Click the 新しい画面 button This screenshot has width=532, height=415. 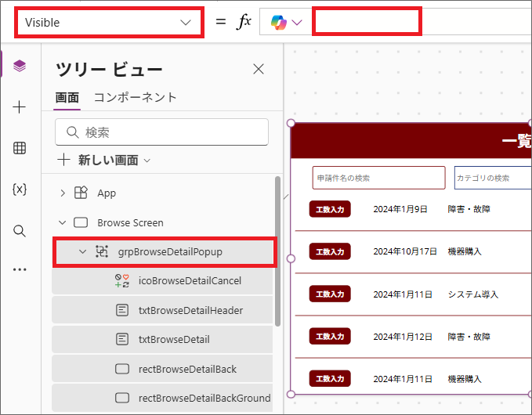[x=104, y=160]
